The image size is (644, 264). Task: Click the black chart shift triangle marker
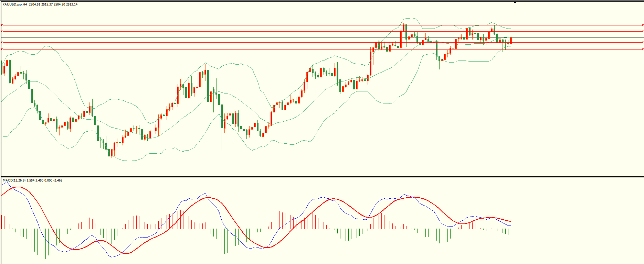pyautogui.click(x=515, y=2)
